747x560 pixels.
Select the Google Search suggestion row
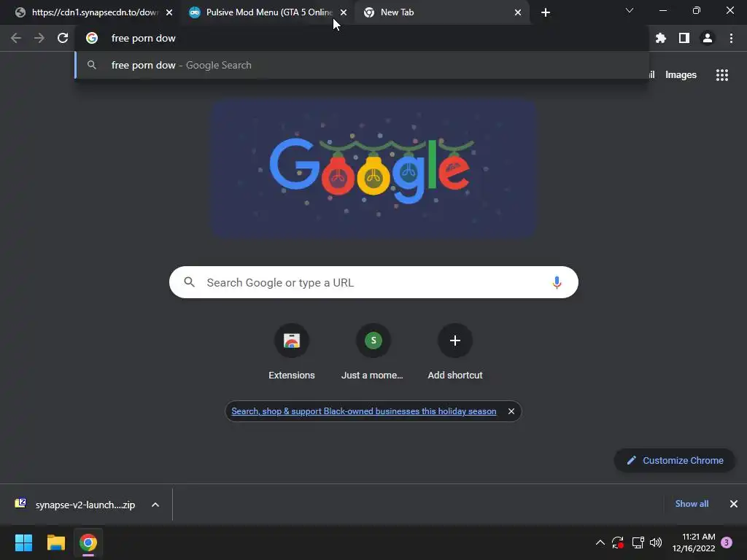coord(362,65)
